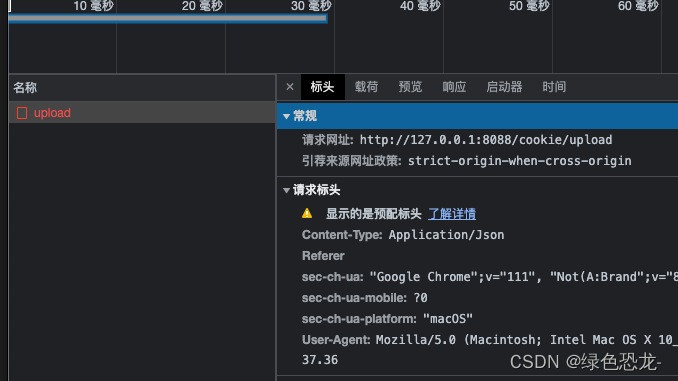Viewport: 678px width, 381px height.
Task: Select the upload request row
Action: click(142, 113)
